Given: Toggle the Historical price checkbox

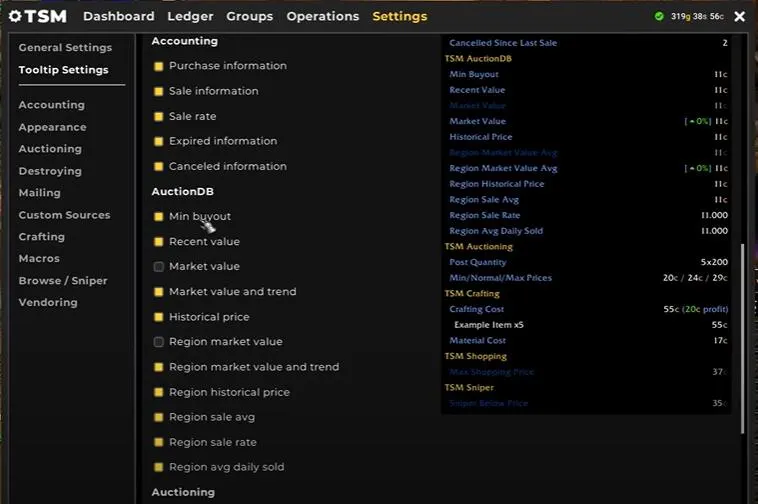Looking at the screenshot, I should 159,317.
